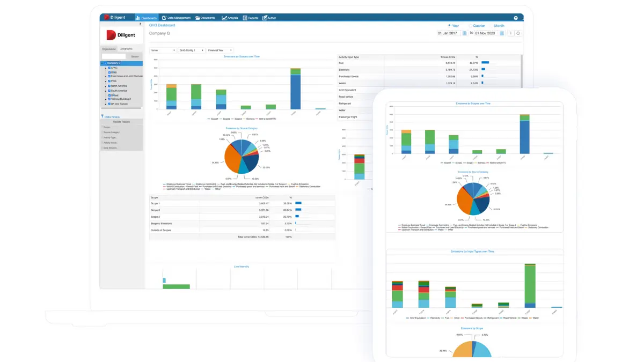
Task: Switch to the Geographic tab
Action: point(126,49)
